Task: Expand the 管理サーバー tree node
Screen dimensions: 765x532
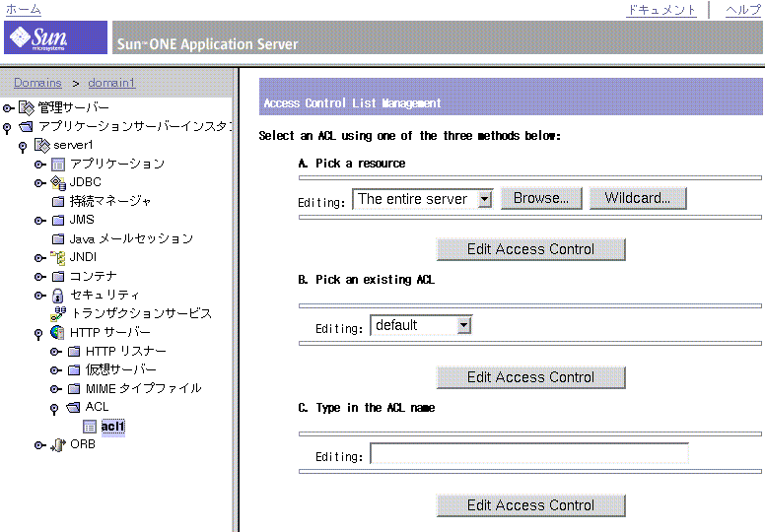Action: [8, 108]
